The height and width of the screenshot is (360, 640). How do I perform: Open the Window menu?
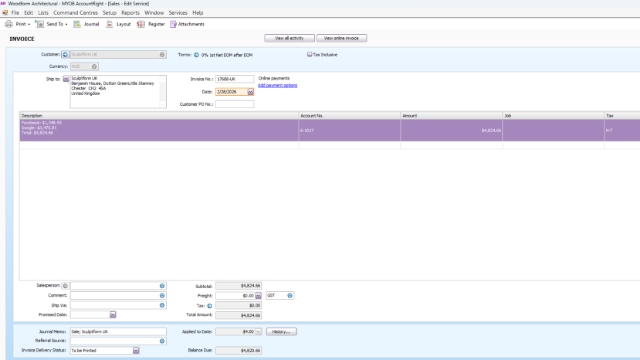point(154,13)
